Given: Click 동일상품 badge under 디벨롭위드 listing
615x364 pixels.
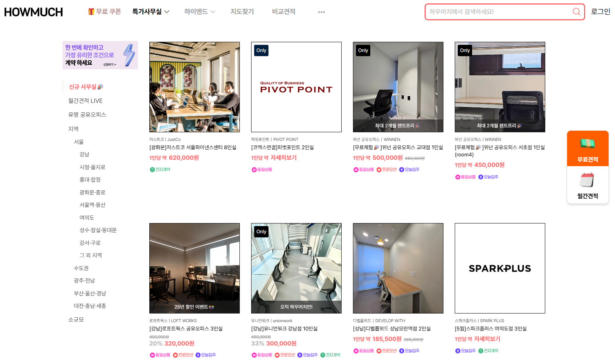Looking at the screenshot, I should point(363,351).
